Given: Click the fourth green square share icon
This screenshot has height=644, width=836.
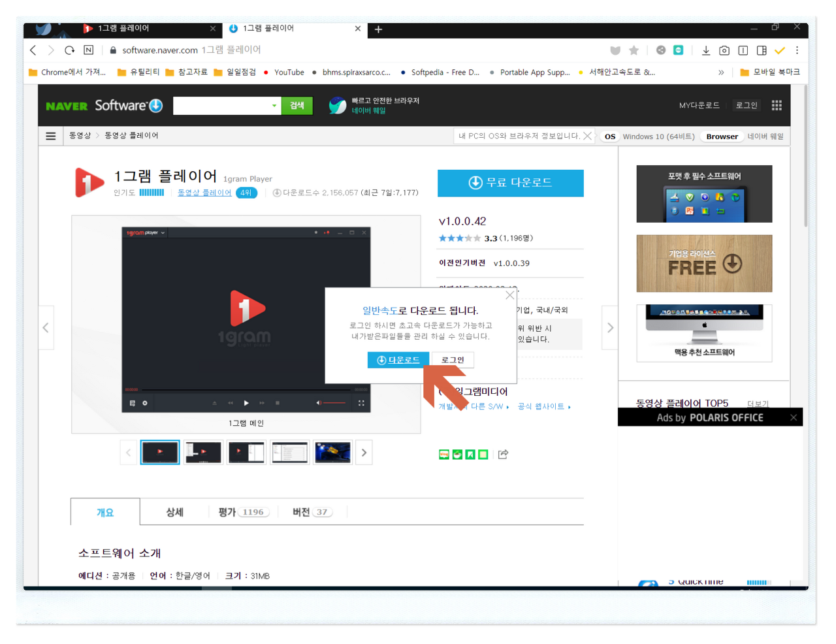Looking at the screenshot, I should point(483,455).
